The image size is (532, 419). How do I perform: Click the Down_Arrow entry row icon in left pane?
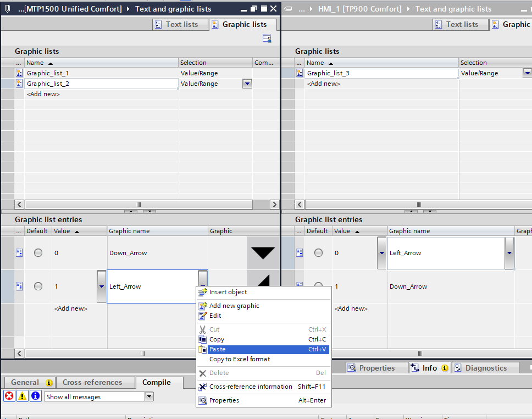[19, 252]
